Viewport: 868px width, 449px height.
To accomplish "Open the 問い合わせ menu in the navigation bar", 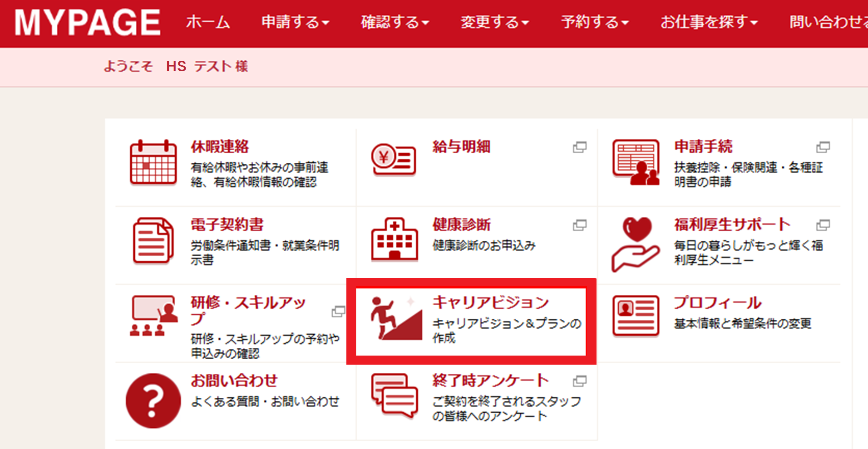I will pyautogui.click(x=829, y=22).
